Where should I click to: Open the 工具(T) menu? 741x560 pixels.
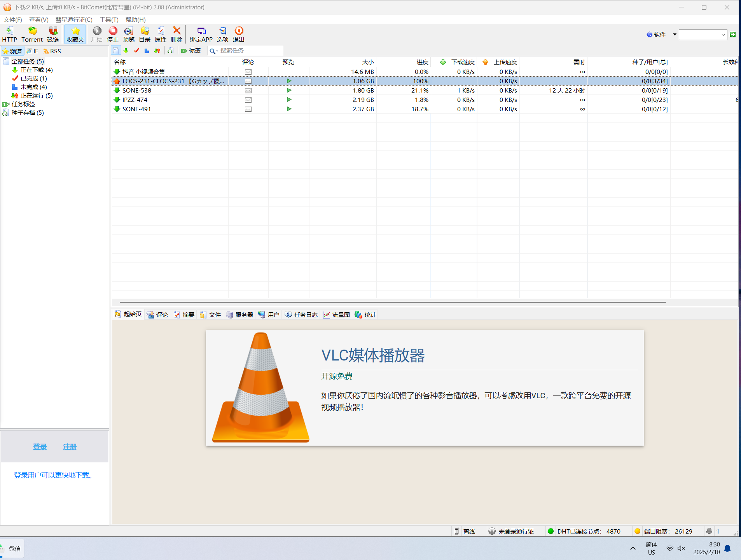(x=109, y=19)
